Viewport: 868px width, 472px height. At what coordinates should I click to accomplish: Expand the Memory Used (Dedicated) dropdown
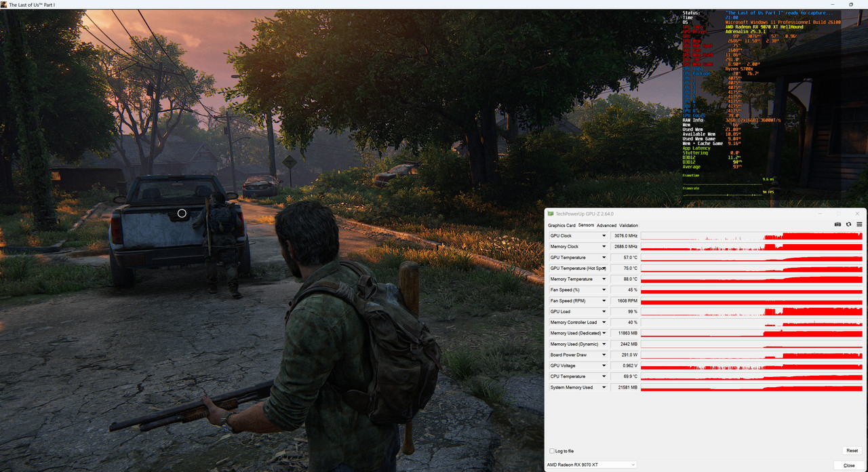604,333
